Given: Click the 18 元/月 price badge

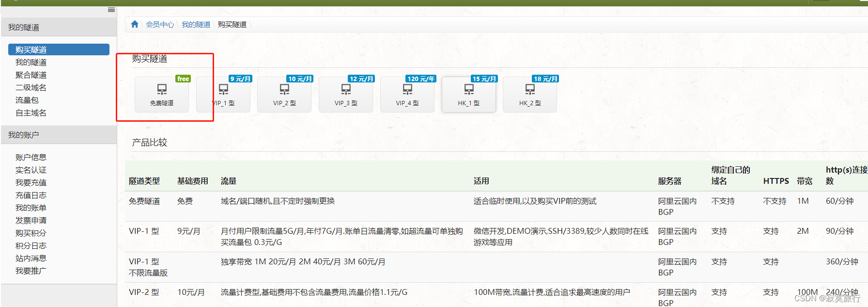Looking at the screenshot, I should pyautogui.click(x=545, y=79).
